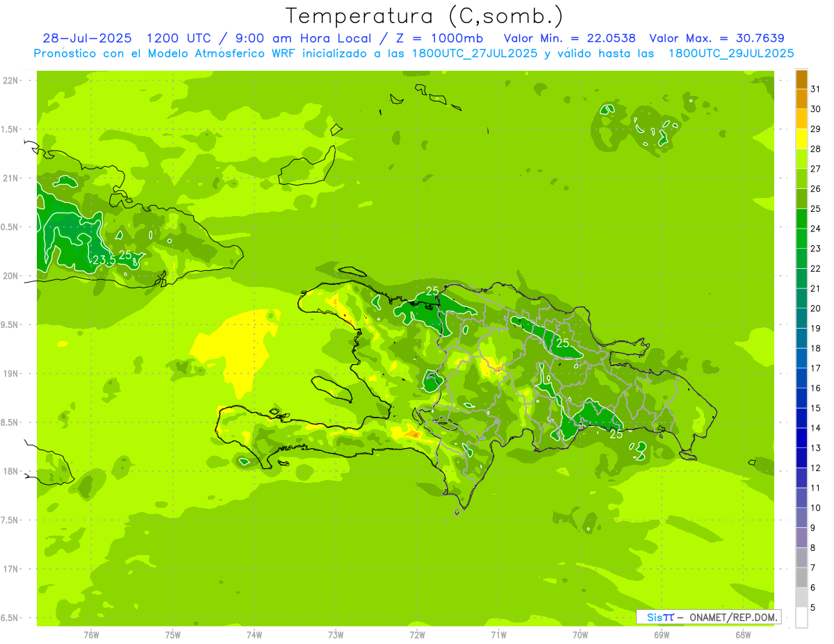Click the 'SisTT – ONAMET/REP.DOM.' credit label
Screen dimensions: 834x644
click(x=708, y=617)
